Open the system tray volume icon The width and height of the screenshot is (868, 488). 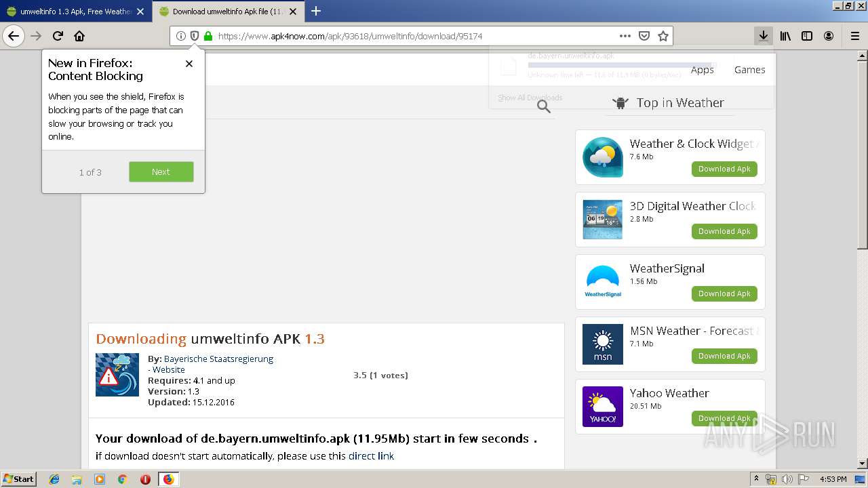[x=787, y=479]
